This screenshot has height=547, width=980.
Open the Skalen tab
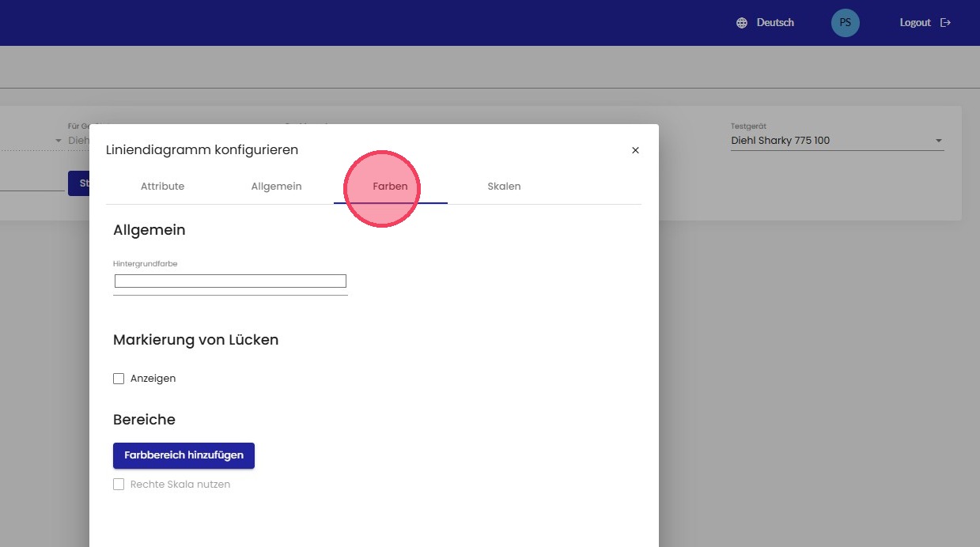pyautogui.click(x=504, y=187)
